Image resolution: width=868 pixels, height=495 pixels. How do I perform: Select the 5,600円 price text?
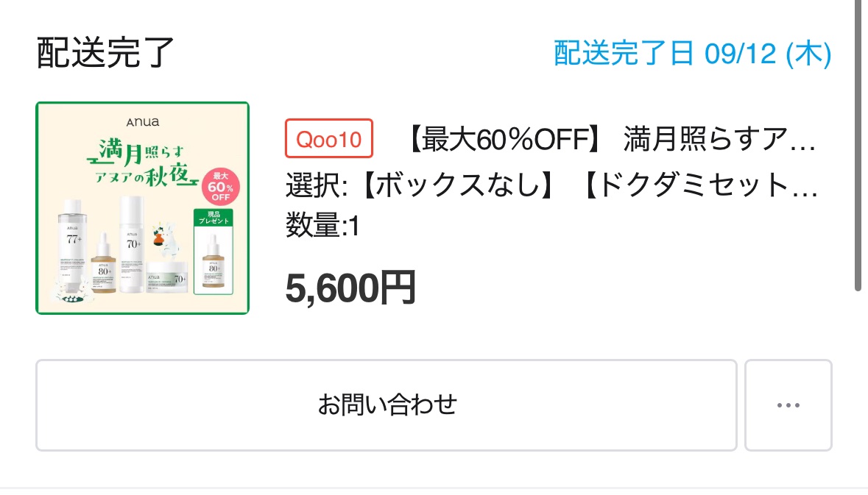[350, 287]
